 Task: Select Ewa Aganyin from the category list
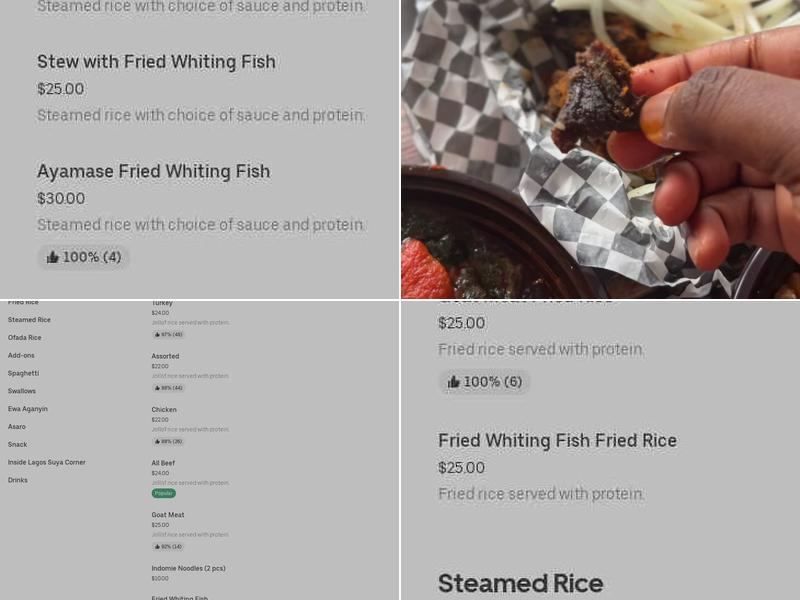click(x=28, y=409)
